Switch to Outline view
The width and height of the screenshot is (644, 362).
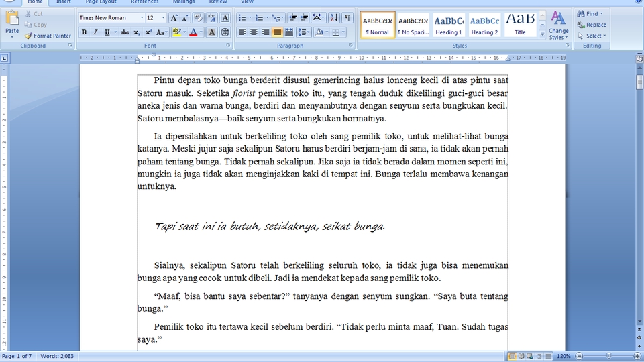[539, 356]
